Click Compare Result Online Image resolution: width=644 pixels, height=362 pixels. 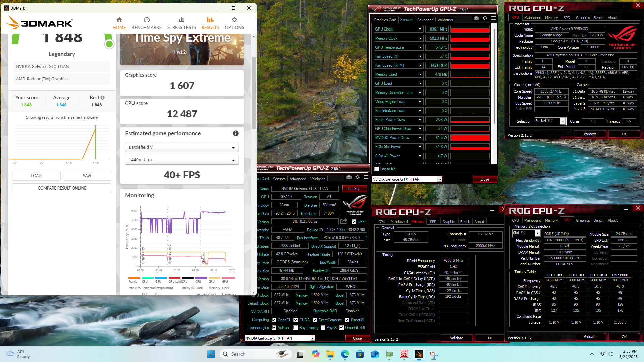coord(62,188)
